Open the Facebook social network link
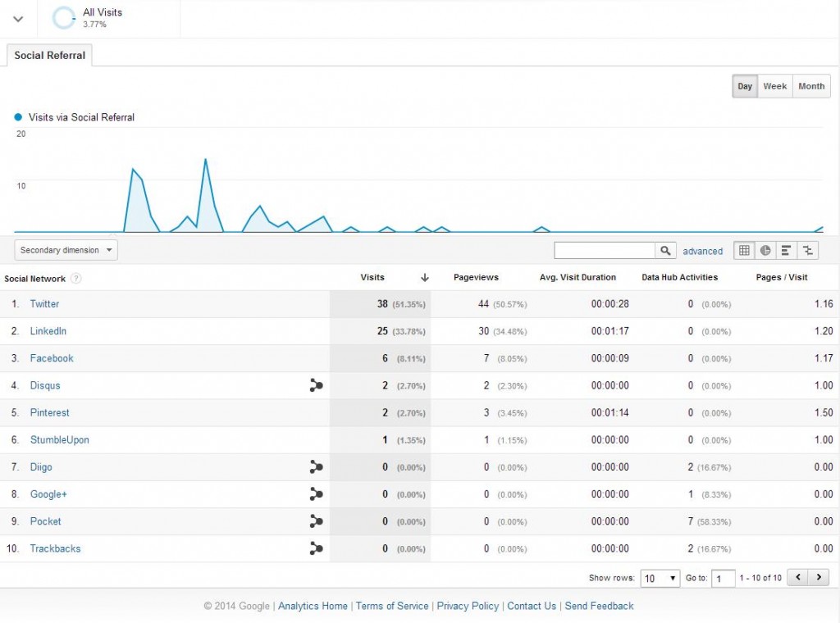 [52, 358]
